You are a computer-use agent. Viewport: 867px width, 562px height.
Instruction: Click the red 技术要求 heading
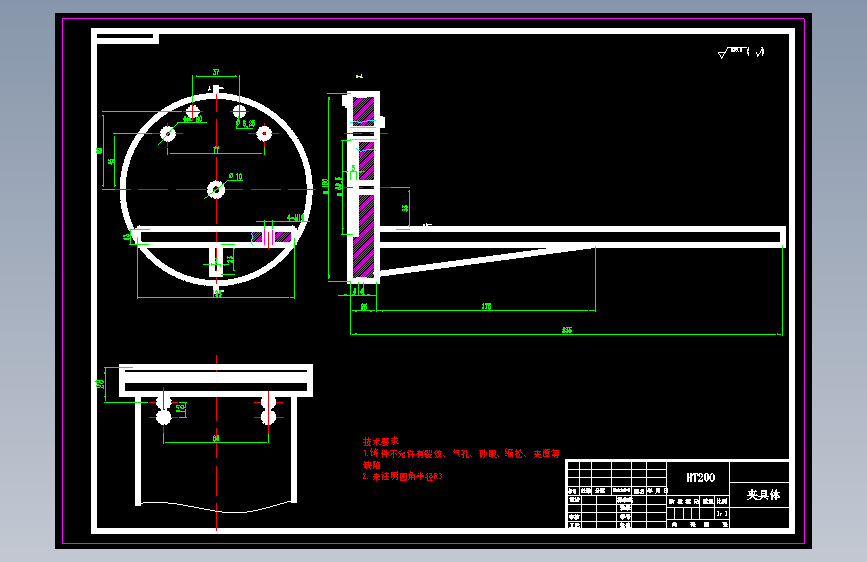click(380, 441)
